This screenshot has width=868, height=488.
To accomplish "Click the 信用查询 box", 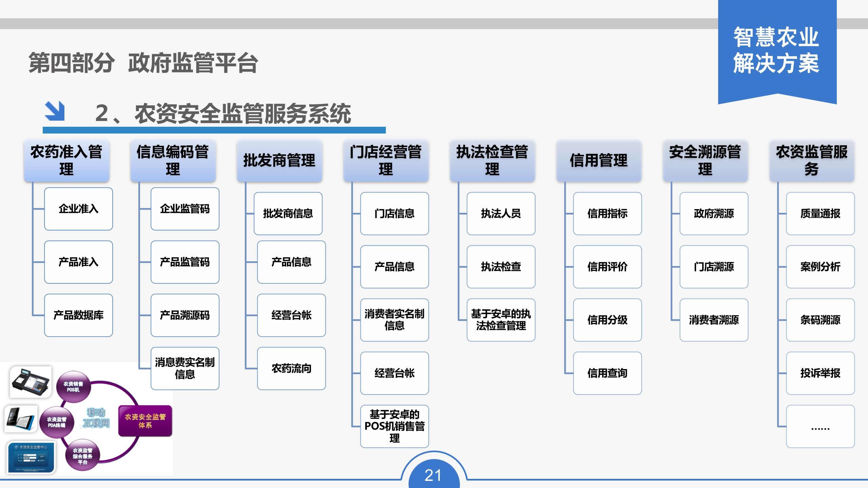I will pos(607,373).
